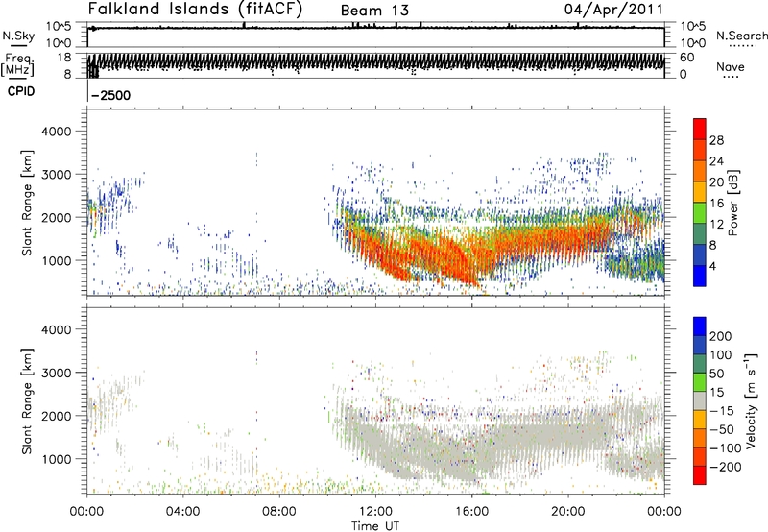Select the '8' label on the power colorbar
Image resolution: width=768 pixels, height=532 pixels.
[x=712, y=246]
